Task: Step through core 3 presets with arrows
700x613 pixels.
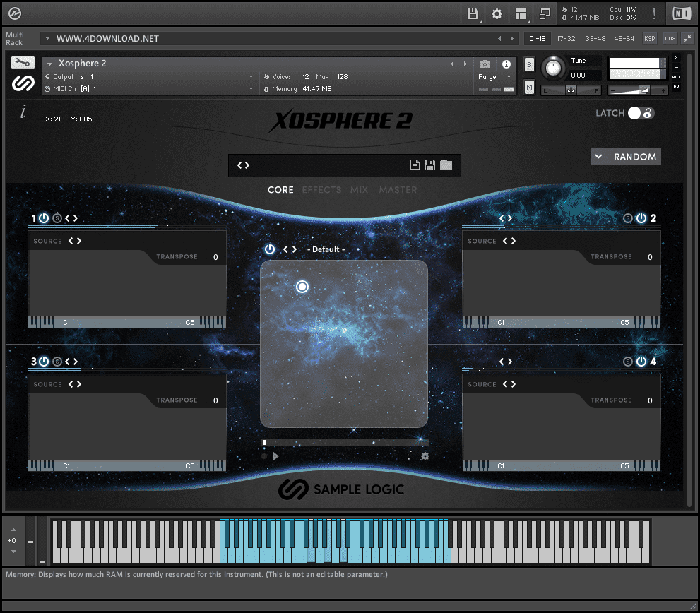Action: tap(71, 361)
